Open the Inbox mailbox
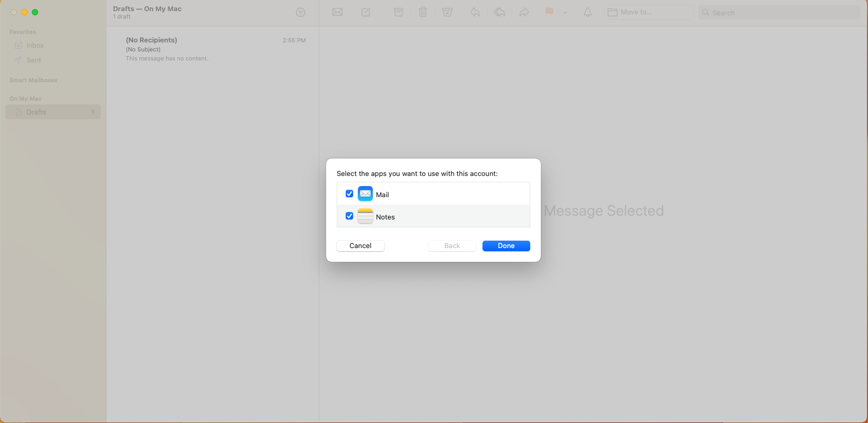868x423 pixels. point(53,46)
